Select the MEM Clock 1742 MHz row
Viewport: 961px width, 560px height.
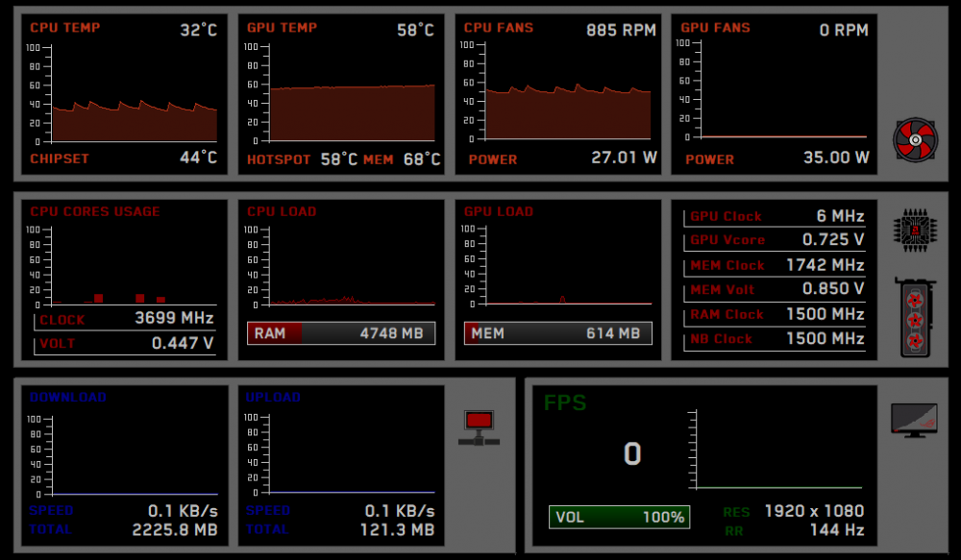click(776, 265)
